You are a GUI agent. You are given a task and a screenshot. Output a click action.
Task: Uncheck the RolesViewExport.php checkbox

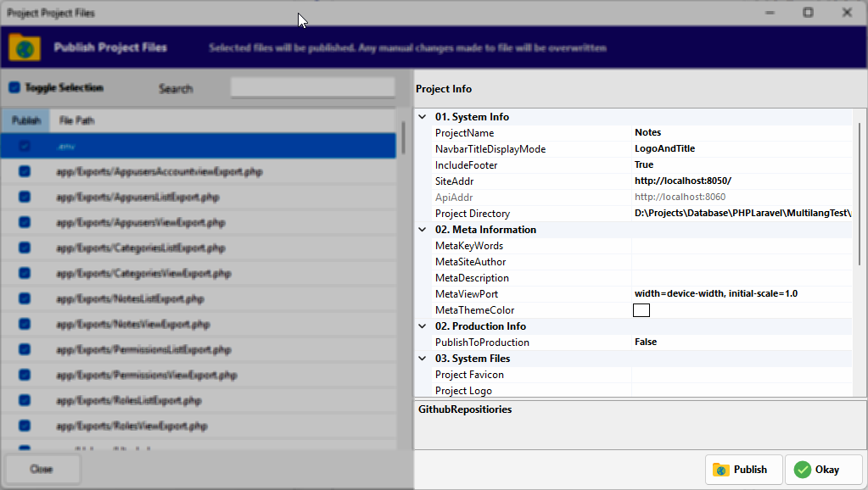25,426
